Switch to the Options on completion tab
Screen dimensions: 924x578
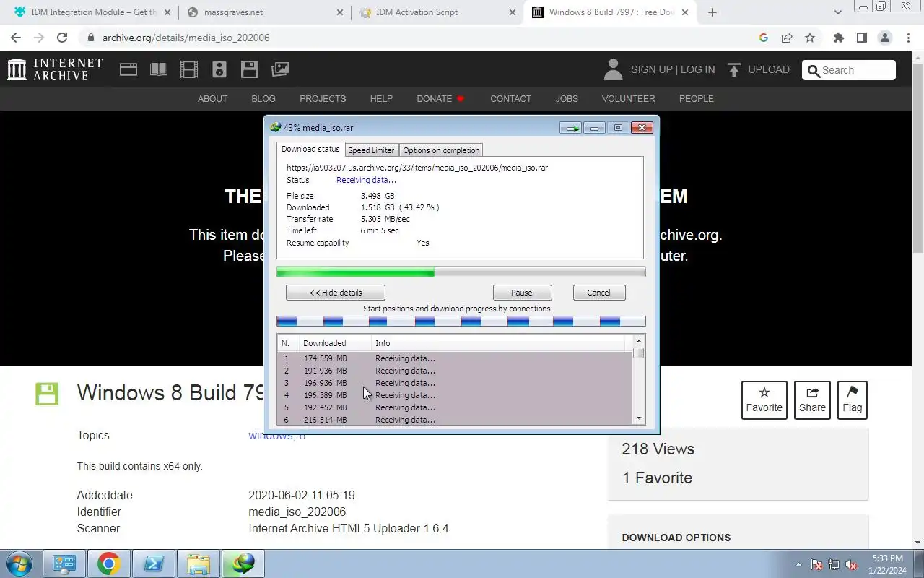point(441,150)
